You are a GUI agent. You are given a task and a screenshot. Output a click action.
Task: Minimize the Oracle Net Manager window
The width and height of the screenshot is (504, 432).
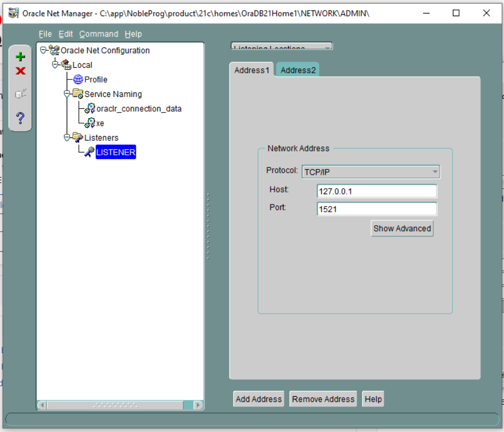[x=426, y=13]
